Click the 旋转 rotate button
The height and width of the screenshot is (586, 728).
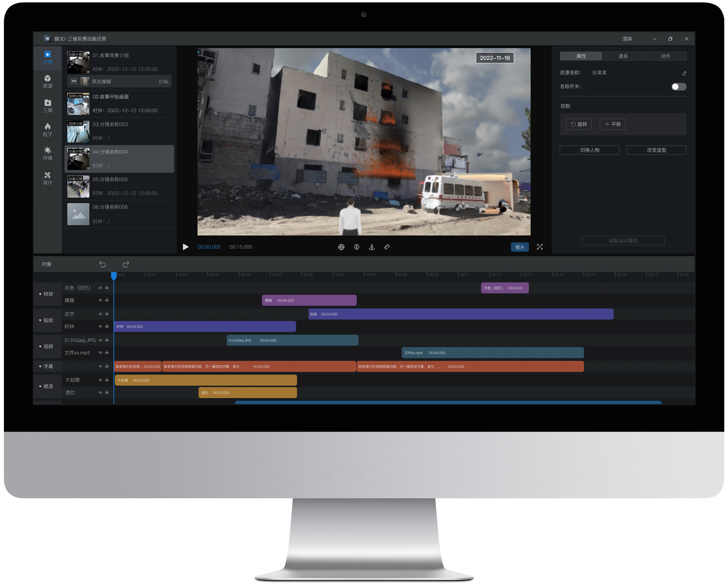click(579, 124)
